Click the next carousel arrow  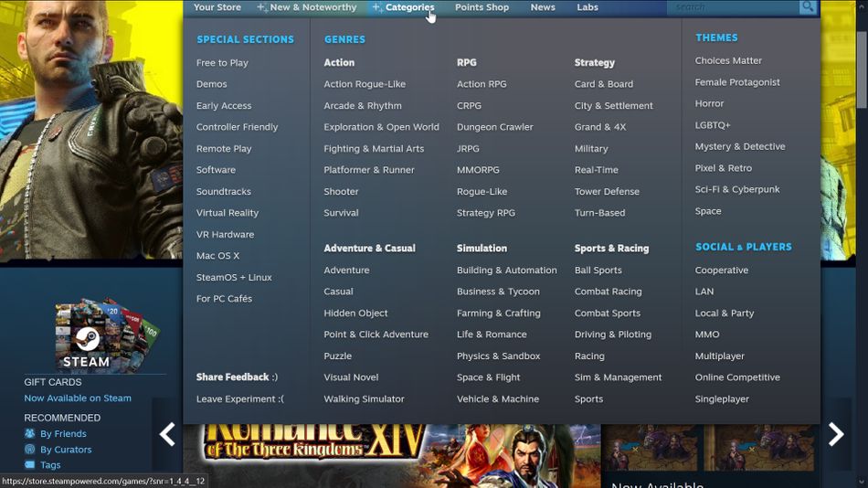[836, 434]
